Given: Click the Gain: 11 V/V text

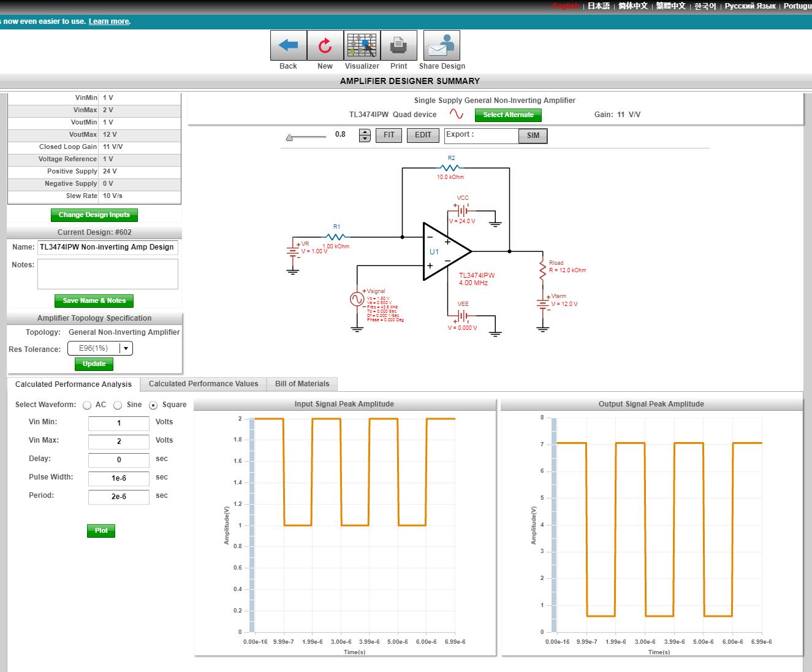Looking at the screenshot, I should coord(617,115).
